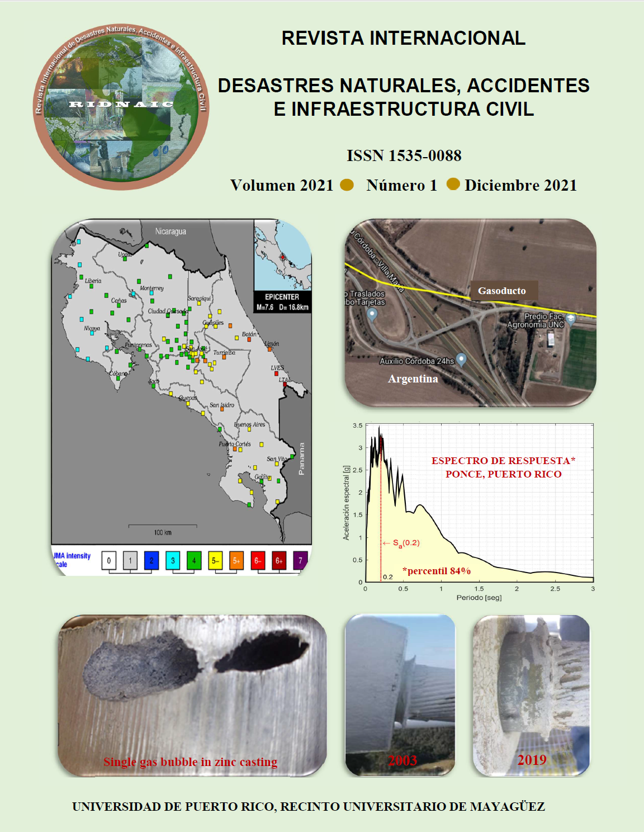Click the "PONCE, PUERTO RICO" chart subtitle

pyautogui.click(x=504, y=474)
